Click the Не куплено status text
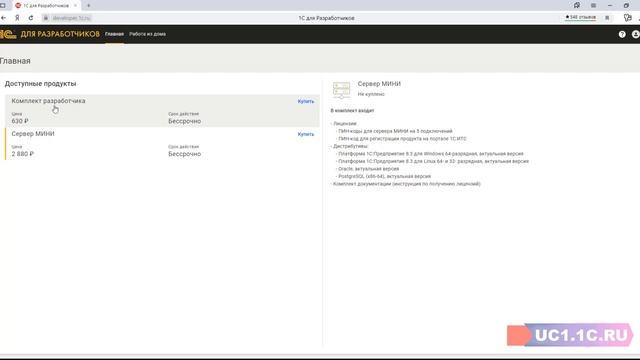The image size is (640, 360). pyautogui.click(x=371, y=94)
